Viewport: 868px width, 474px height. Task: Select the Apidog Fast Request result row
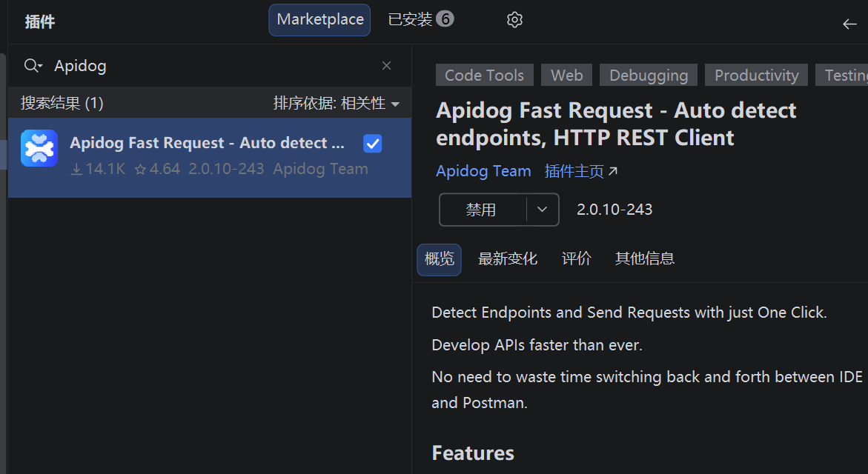pos(210,158)
